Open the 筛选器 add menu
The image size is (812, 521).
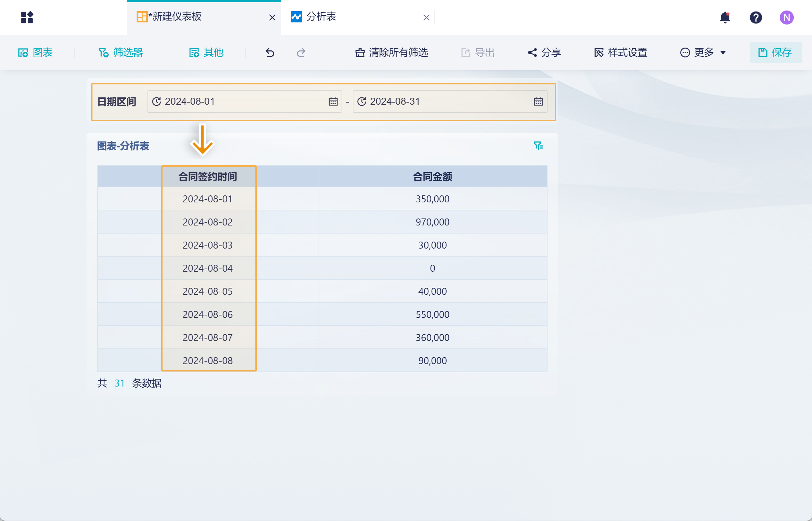pyautogui.click(x=121, y=53)
